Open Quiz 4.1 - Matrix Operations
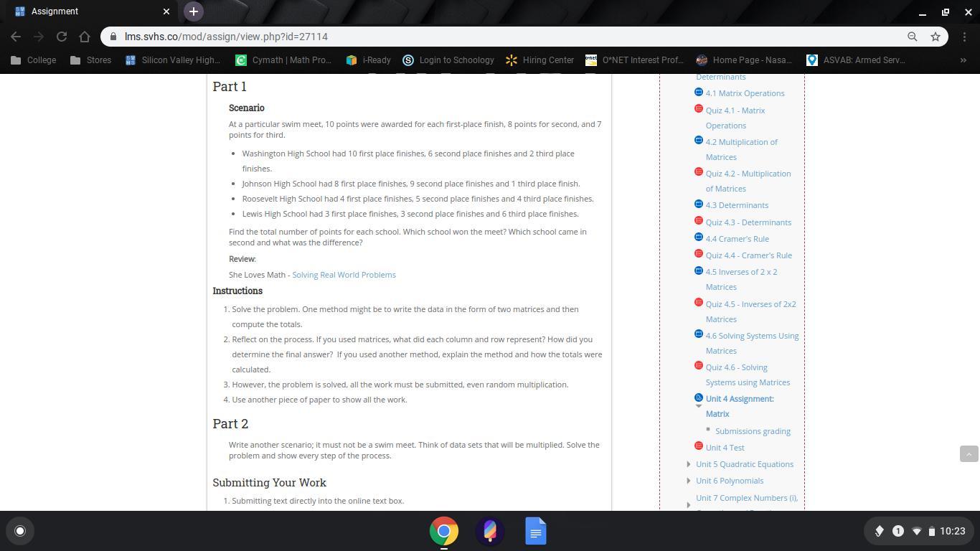Image resolution: width=980 pixels, height=551 pixels. point(735,118)
